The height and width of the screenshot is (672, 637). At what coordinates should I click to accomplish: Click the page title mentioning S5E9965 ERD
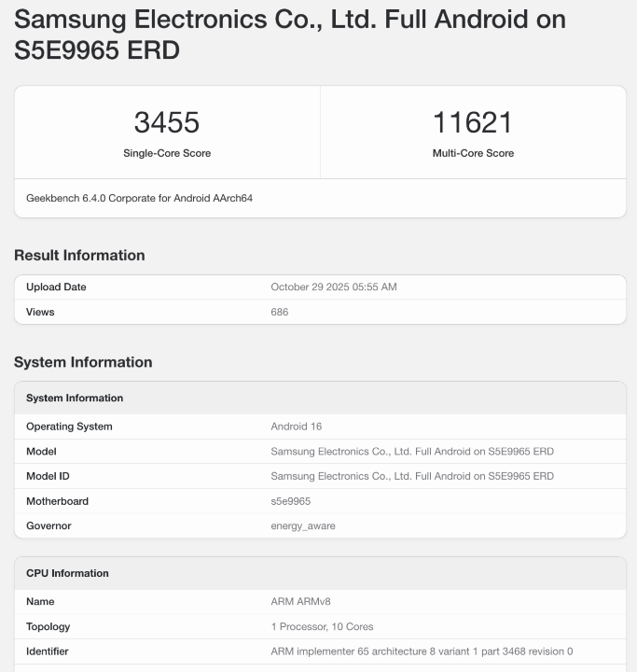pyautogui.click(x=290, y=34)
